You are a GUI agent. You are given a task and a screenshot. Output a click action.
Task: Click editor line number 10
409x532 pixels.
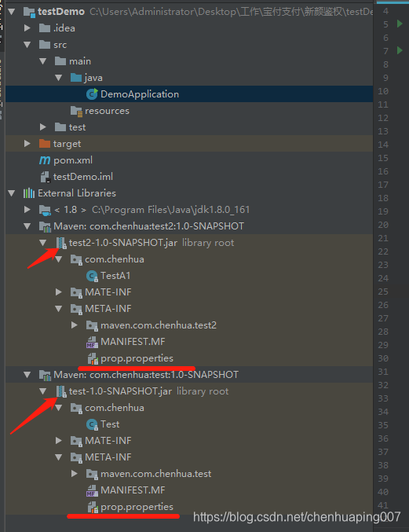383,91
